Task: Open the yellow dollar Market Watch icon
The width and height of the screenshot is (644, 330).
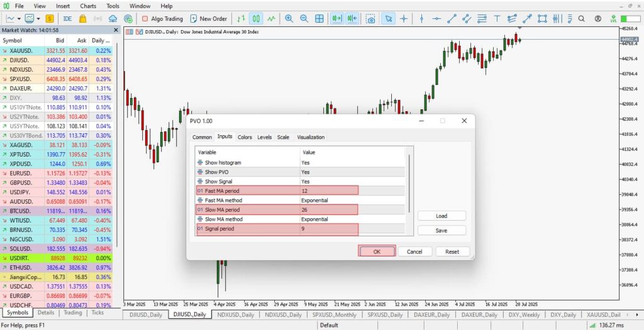Action: pyautogui.click(x=50, y=18)
